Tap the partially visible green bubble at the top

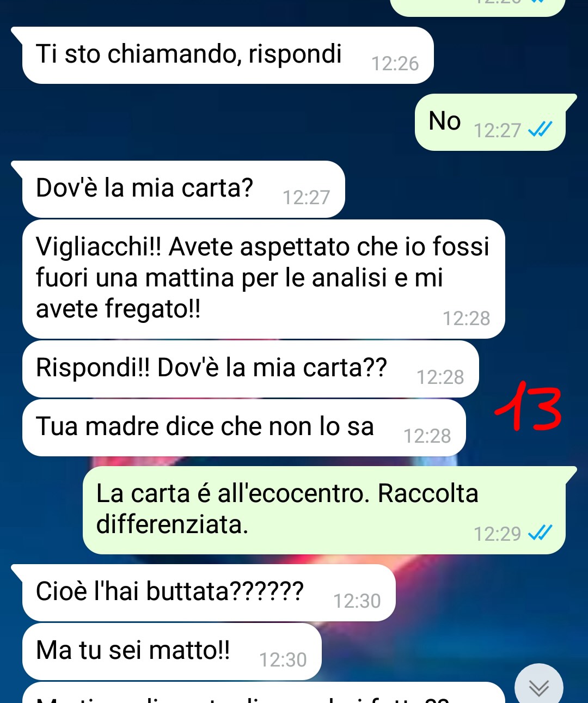(x=478, y=7)
